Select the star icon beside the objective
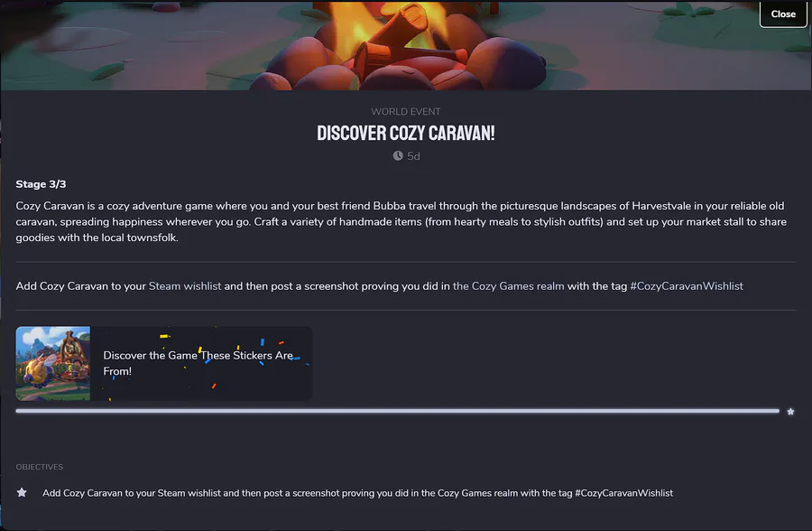The height and width of the screenshot is (531, 812). 22,492
